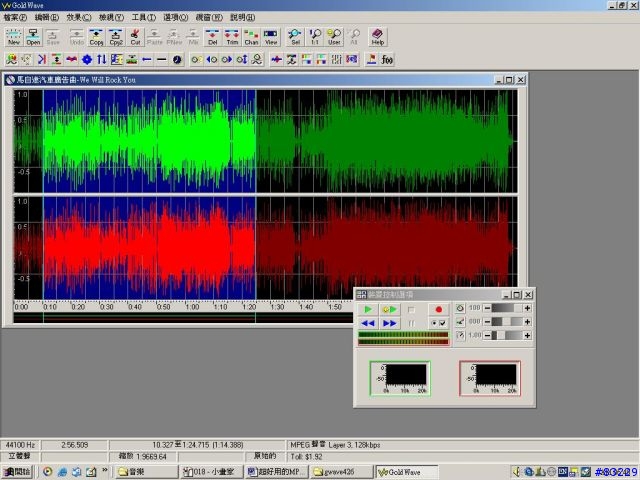The image size is (640, 480).
Task: Click the View toolbar button
Action: pyautogui.click(x=271, y=37)
